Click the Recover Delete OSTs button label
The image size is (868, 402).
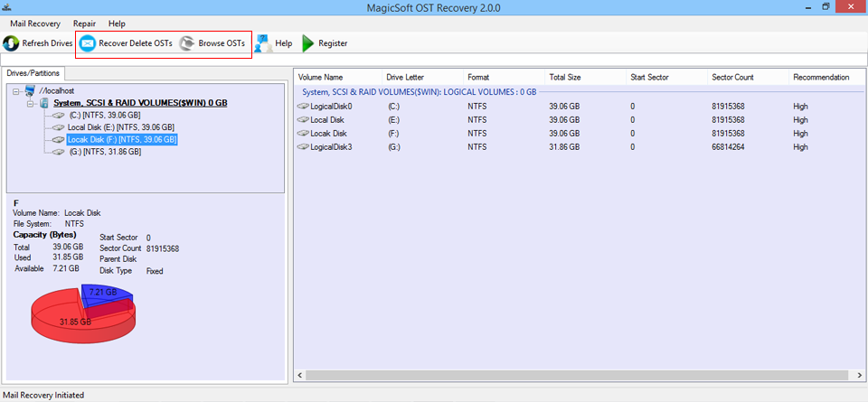click(136, 43)
